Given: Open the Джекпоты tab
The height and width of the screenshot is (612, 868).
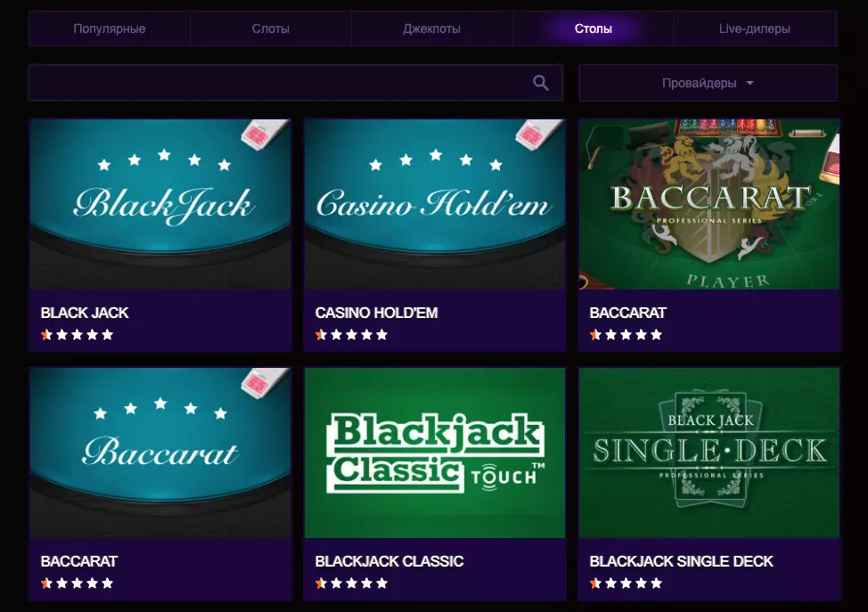Looking at the screenshot, I should (431, 29).
